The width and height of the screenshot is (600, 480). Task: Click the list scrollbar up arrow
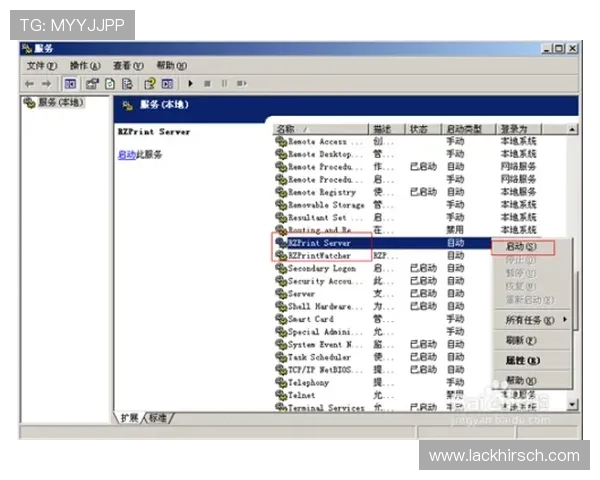572,129
